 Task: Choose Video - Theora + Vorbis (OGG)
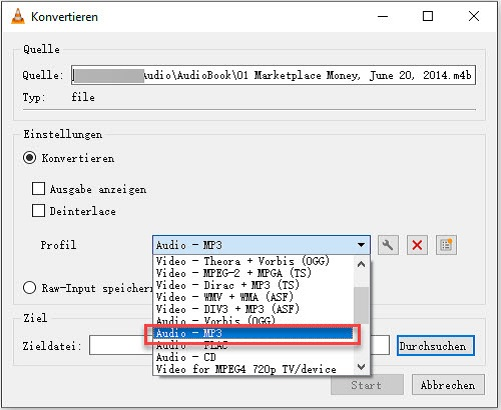(x=243, y=261)
